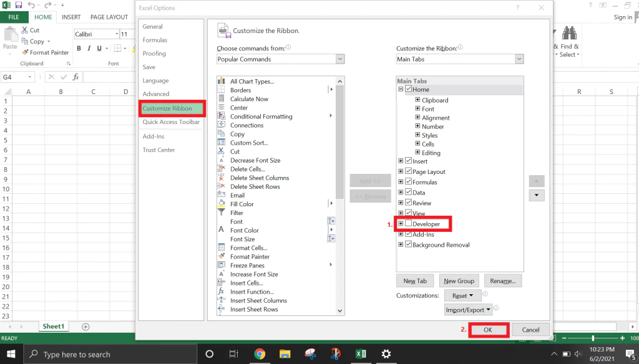Open the Advanced options category
Image resolution: width=639 pixels, height=364 pixels.
click(155, 93)
